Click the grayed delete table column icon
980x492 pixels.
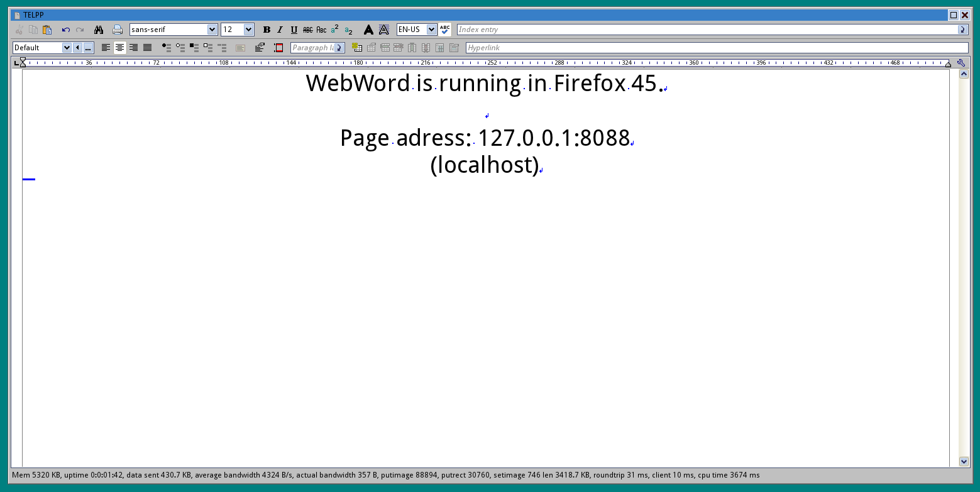[x=426, y=48]
